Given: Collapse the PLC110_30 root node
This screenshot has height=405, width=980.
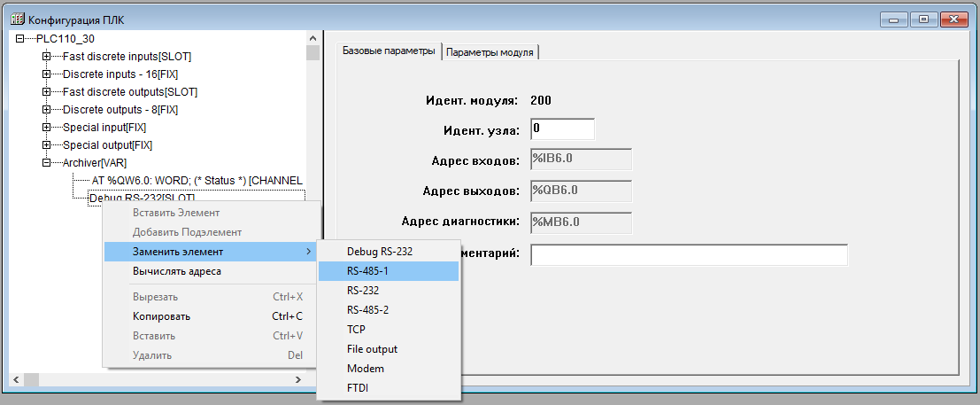Looking at the screenshot, I should click(x=19, y=39).
